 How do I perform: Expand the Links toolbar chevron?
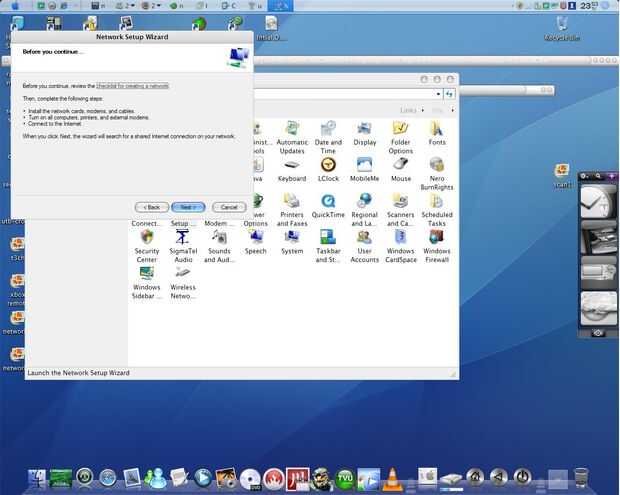pos(423,110)
